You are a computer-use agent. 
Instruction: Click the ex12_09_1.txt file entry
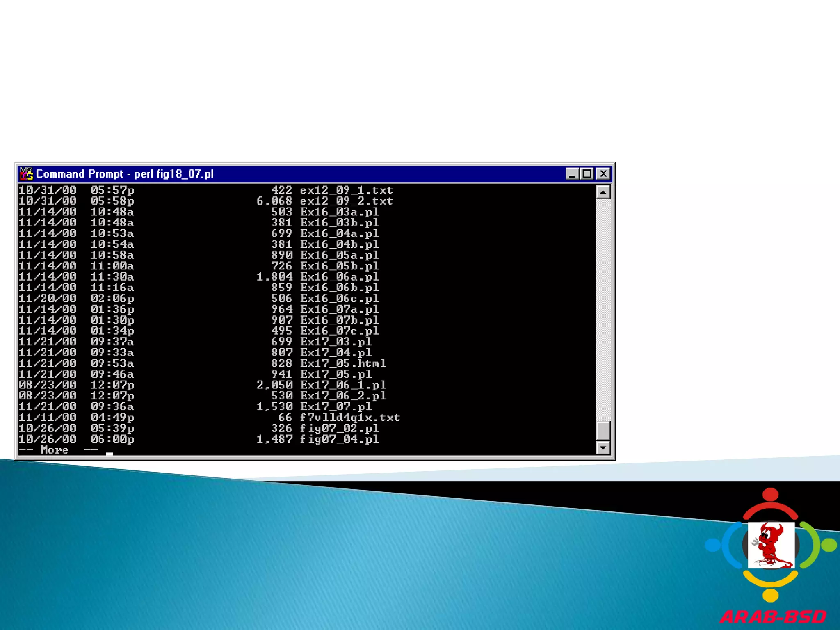point(346,190)
